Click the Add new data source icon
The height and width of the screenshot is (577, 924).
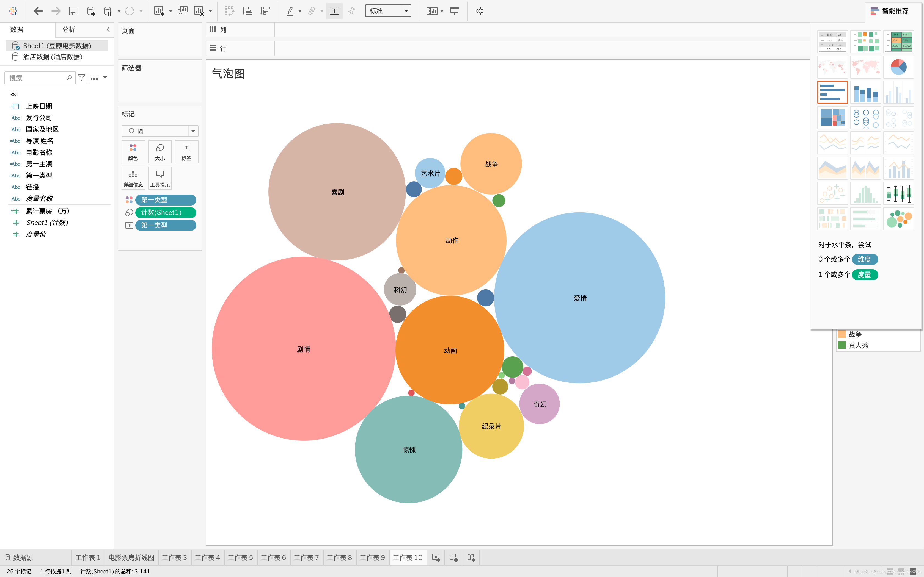tap(91, 11)
